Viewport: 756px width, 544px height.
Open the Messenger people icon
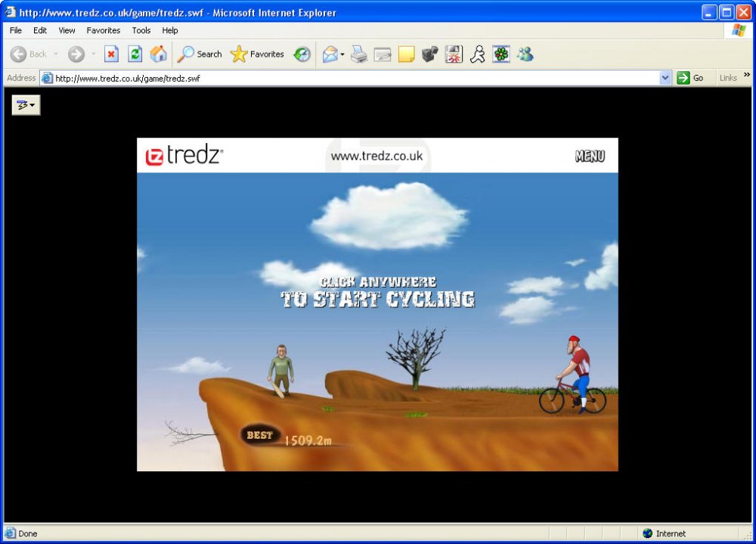(525, 54)
